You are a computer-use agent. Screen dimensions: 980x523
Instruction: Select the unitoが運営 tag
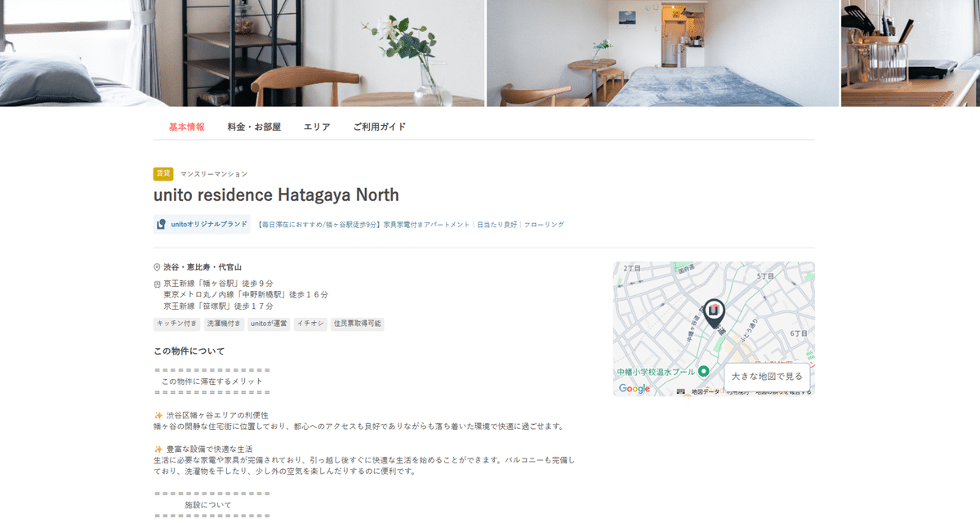pos(269,324)
